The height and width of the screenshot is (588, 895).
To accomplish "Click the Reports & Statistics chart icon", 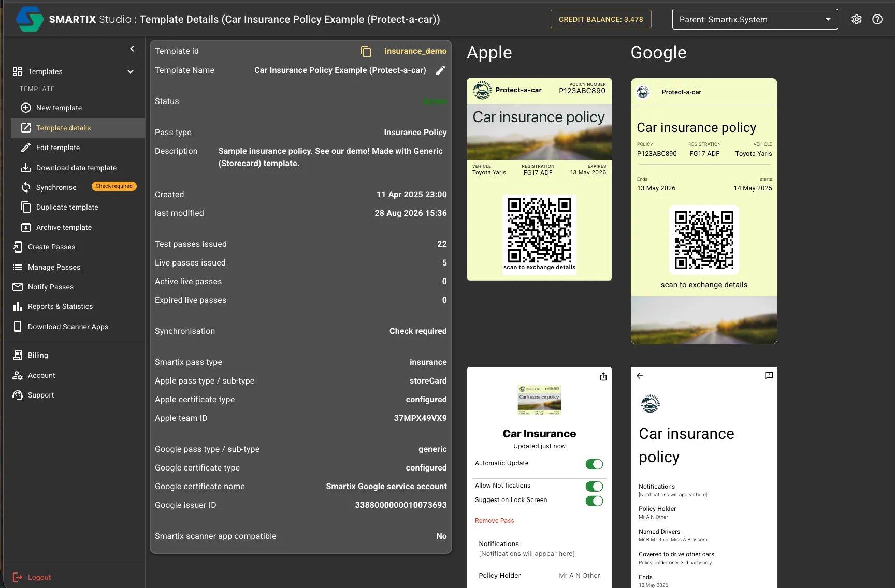I will pyautogui.click(x=18, y=306).
